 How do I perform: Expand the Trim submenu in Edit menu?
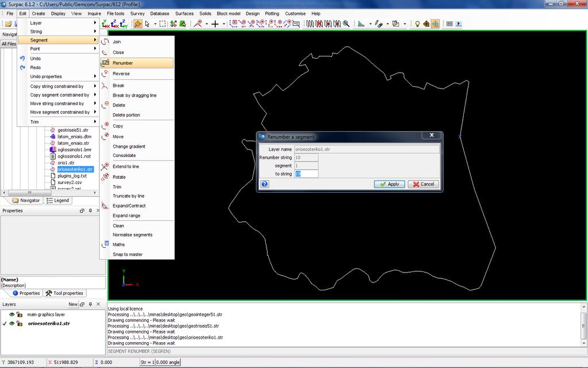(58, 122)
